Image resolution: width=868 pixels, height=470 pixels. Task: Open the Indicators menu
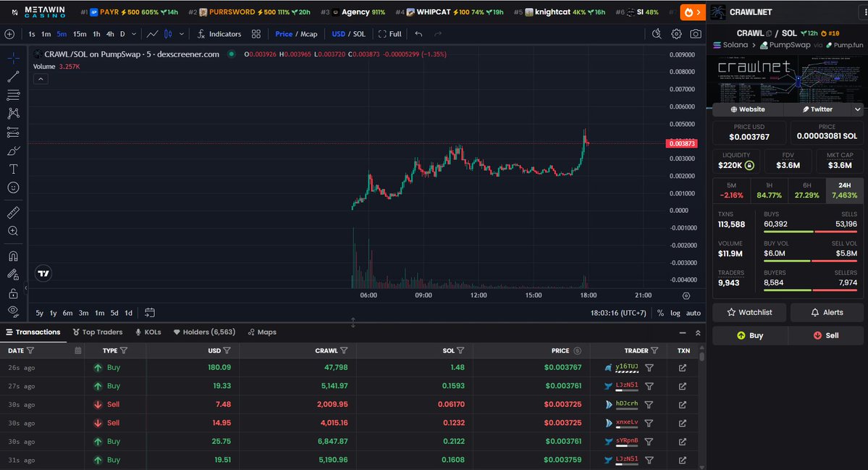(x=219, y=34)
